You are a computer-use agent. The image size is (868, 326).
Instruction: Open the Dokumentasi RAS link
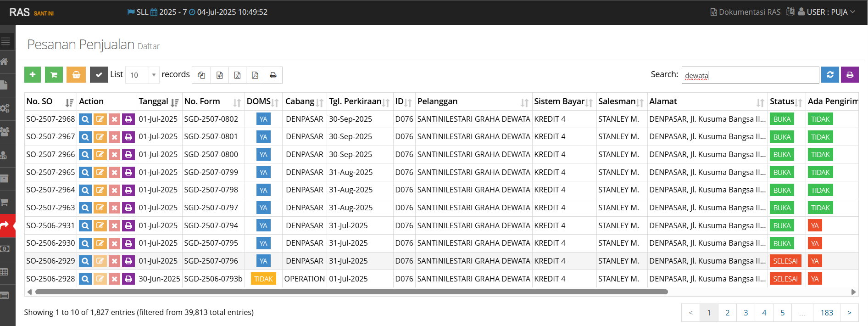point(746,12)
